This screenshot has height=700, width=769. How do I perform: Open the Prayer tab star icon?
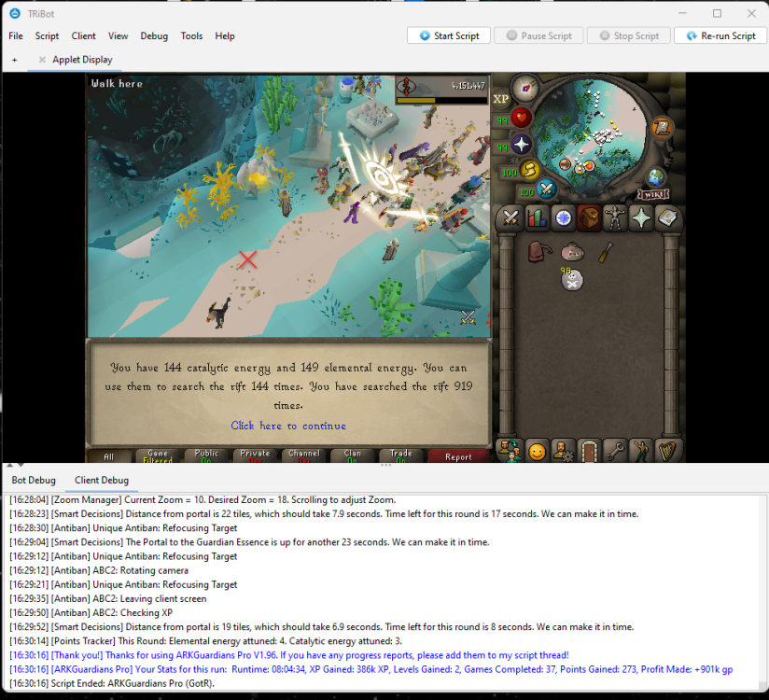(641, 218)
